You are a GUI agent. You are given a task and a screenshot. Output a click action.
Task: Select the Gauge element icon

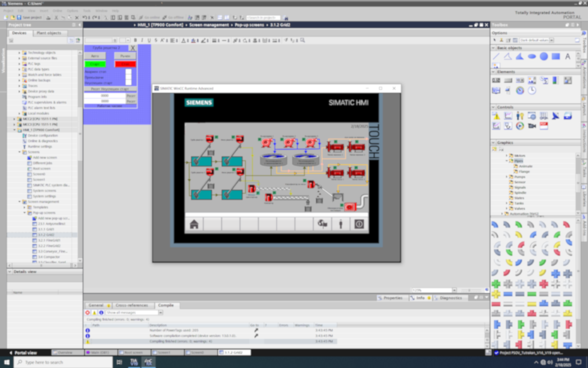click(520, 91)
